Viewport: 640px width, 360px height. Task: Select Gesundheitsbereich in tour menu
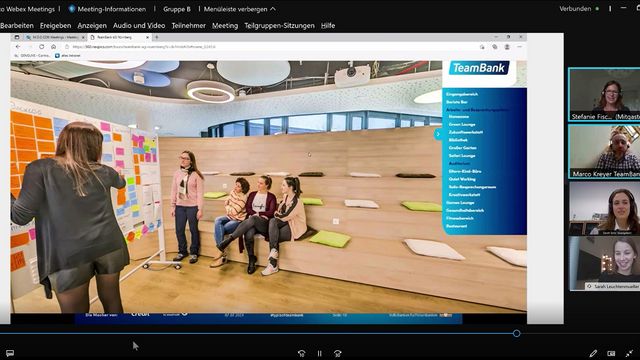(x=465, y=211)
